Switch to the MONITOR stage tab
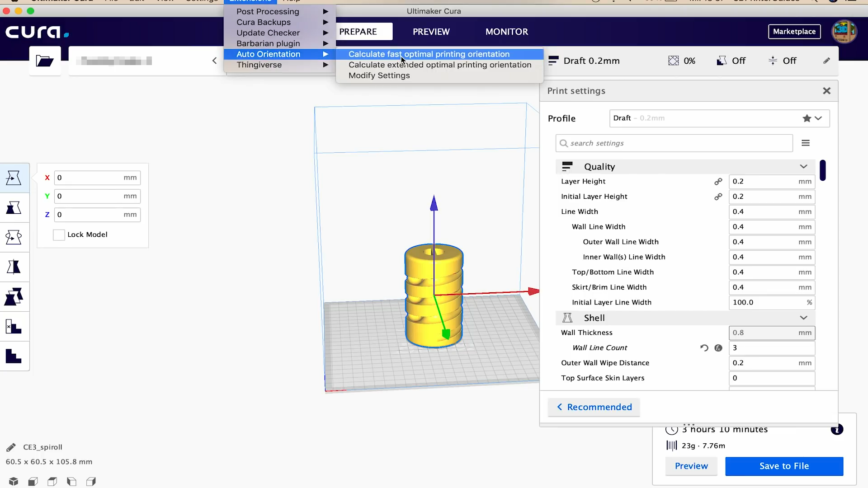The height and width of the screenshot is (488, 868). tap(506, 32)
